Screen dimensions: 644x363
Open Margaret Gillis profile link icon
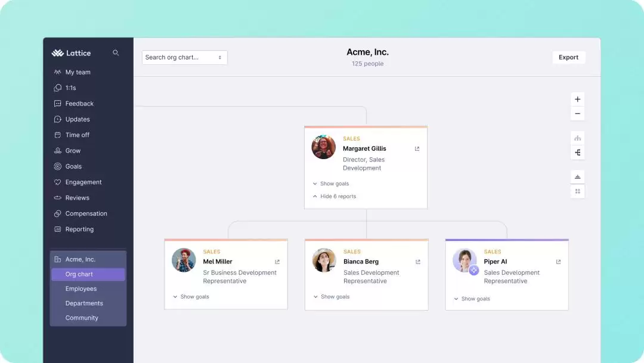click(x=417, y=148)
